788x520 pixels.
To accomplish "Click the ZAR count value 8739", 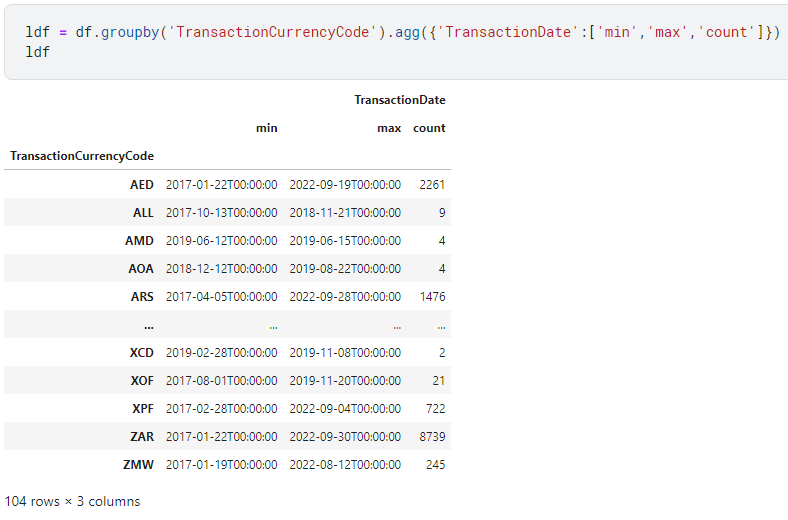I will click(x=432, y=437).
